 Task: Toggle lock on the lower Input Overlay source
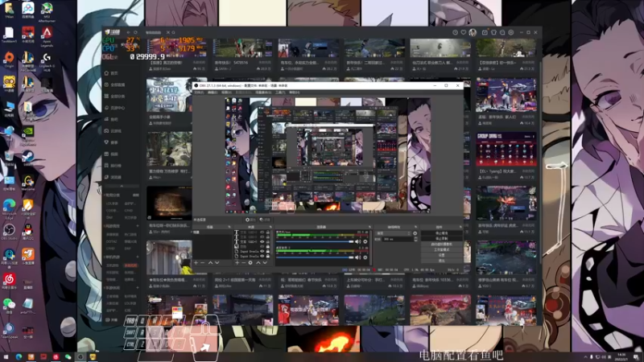(x=267, y=256)
